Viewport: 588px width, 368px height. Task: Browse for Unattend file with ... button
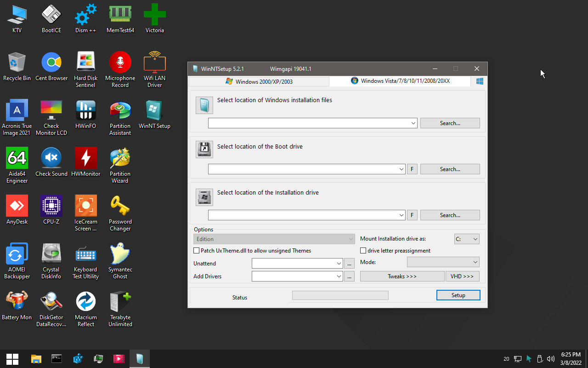pos(349,264)
